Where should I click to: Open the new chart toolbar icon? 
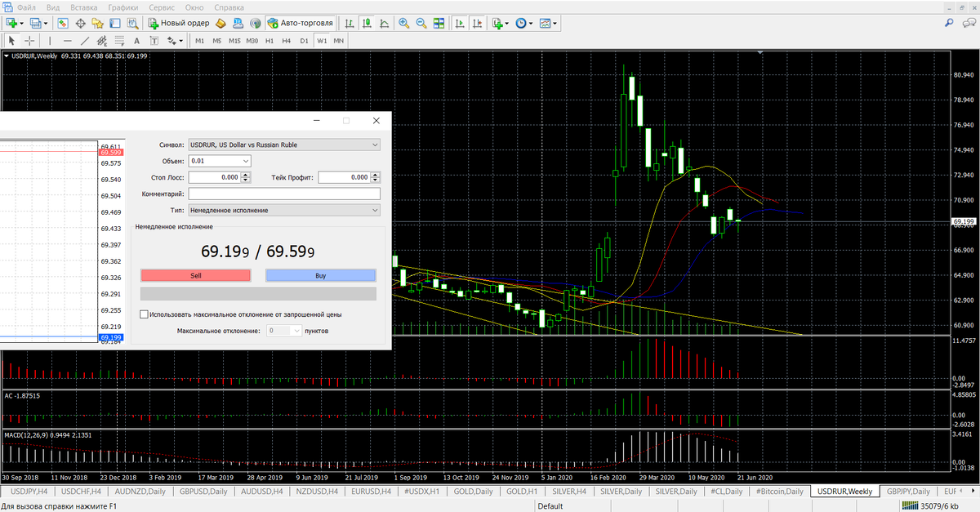point(11,23)
